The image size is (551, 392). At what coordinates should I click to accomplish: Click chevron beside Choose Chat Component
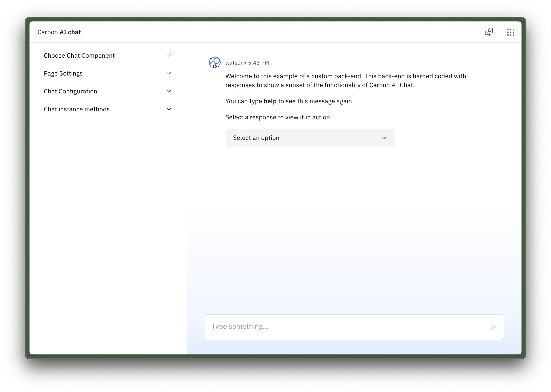(169, 55)
